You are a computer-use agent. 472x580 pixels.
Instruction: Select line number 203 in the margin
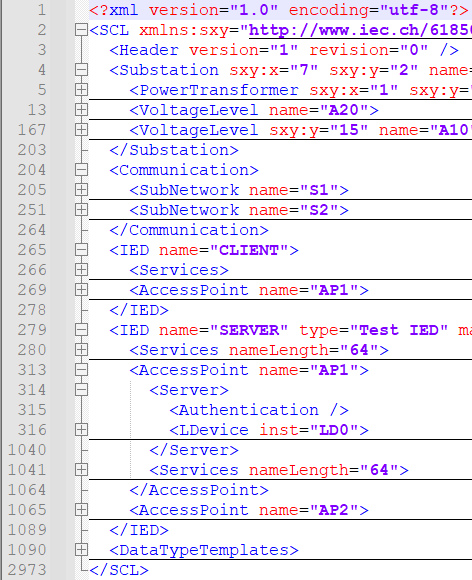(32, 150)
